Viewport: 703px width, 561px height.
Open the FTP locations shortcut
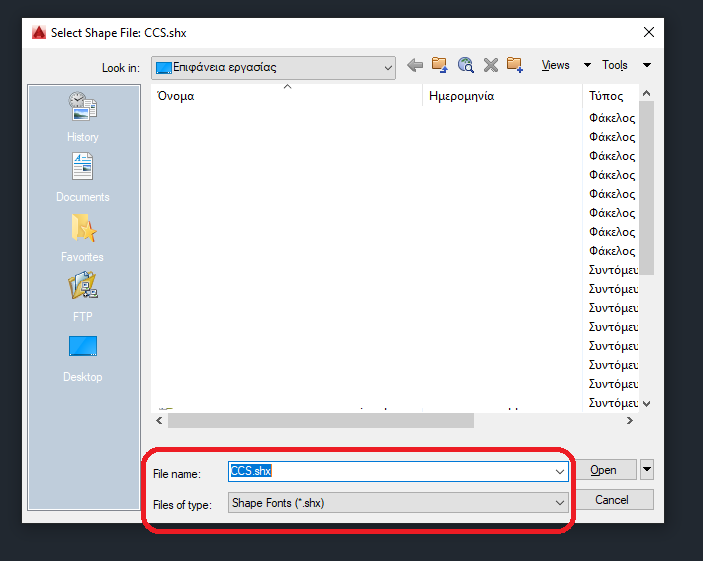[82, 297]
